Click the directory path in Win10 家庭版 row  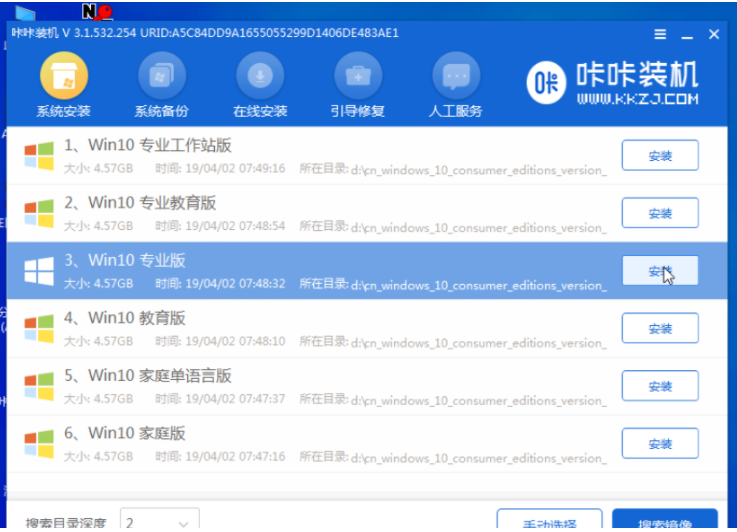(x=478, y=458)
